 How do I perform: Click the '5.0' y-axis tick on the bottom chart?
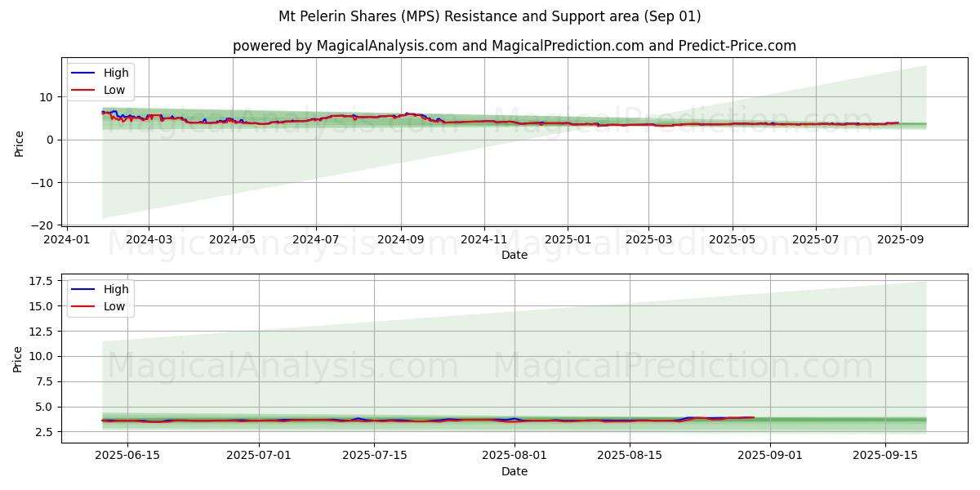(x=45, y=407)
